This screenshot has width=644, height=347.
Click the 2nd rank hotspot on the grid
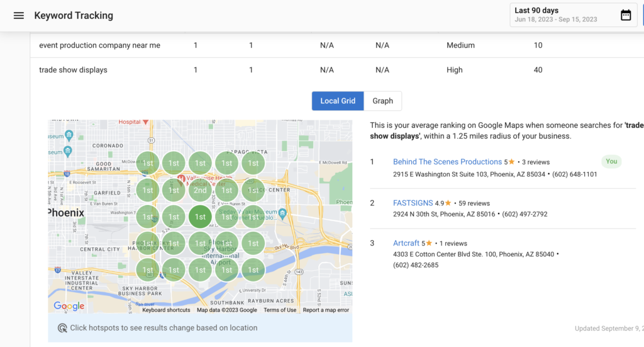click(x=200, y=190)
